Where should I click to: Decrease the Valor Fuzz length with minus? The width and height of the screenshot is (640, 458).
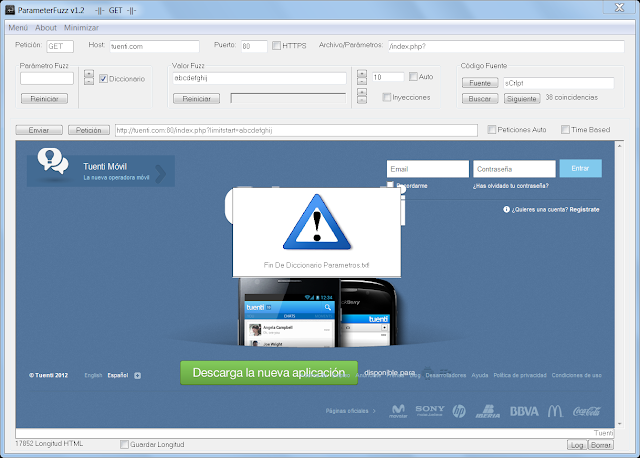[x=362, y=81]
